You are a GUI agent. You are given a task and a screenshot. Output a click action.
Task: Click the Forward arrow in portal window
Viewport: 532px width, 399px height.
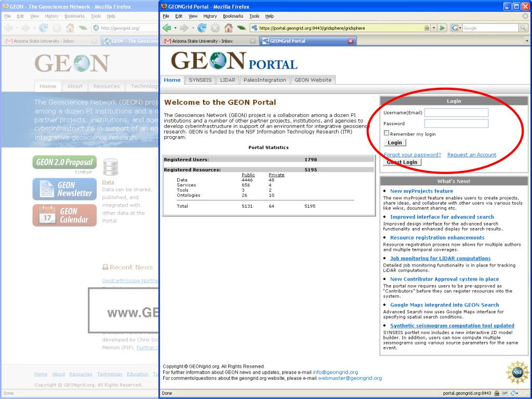click(183, 28)
